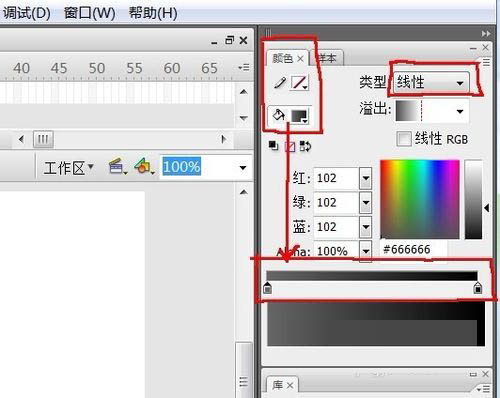Close the library panel group

click(485, 374)
